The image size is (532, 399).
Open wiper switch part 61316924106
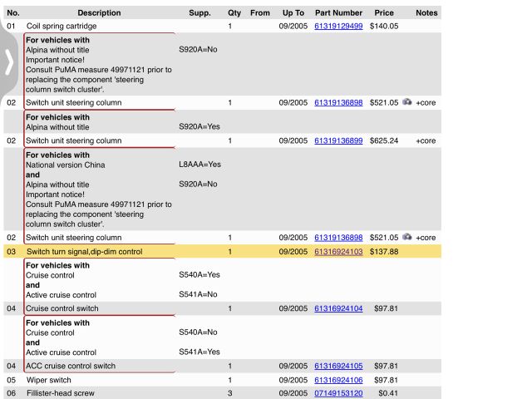click(338, 380)
